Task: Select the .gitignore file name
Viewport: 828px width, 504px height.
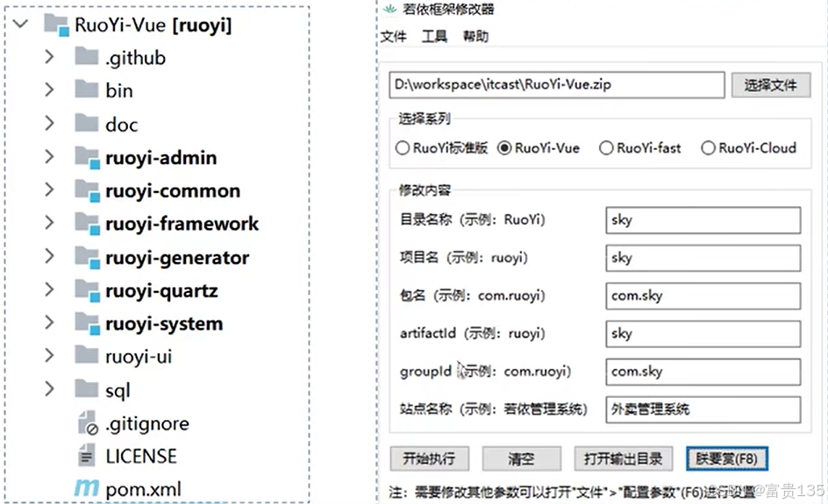Action: pos(146,423)
